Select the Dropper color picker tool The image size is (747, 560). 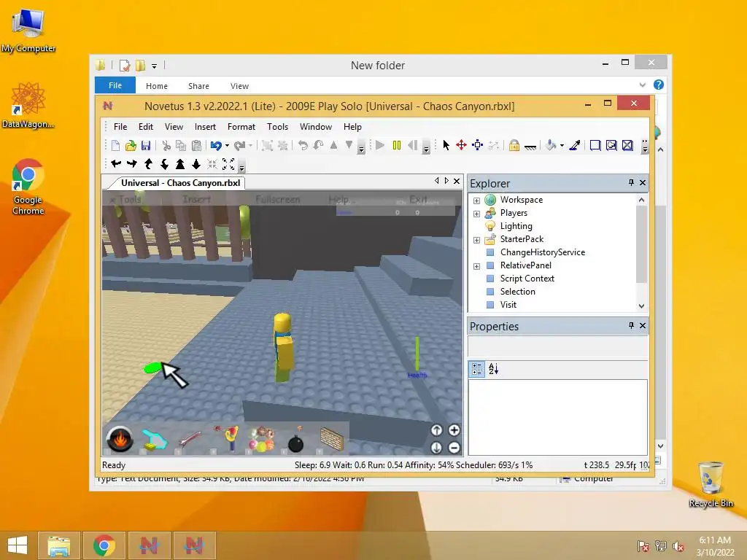coord(575,145)
